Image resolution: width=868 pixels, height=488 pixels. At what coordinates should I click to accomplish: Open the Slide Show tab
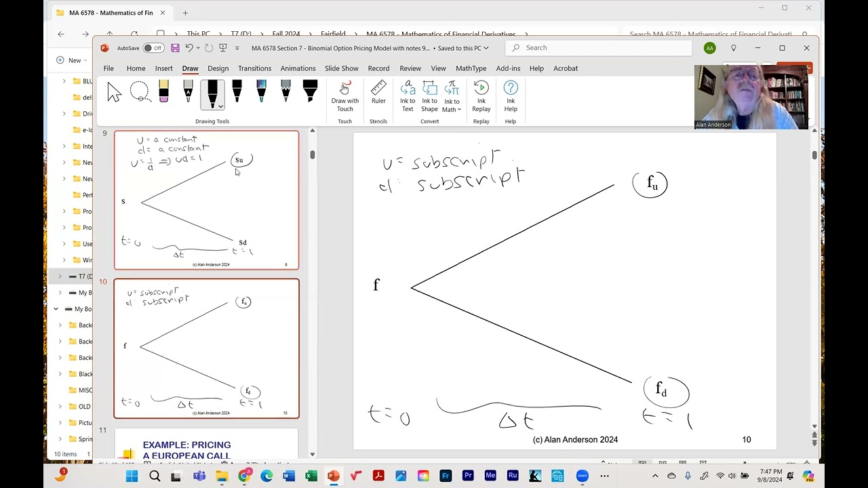[x=341, y=68]
